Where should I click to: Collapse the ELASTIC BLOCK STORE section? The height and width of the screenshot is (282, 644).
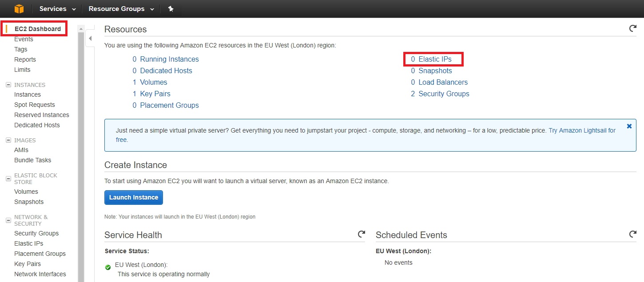(x=8, y=179)
